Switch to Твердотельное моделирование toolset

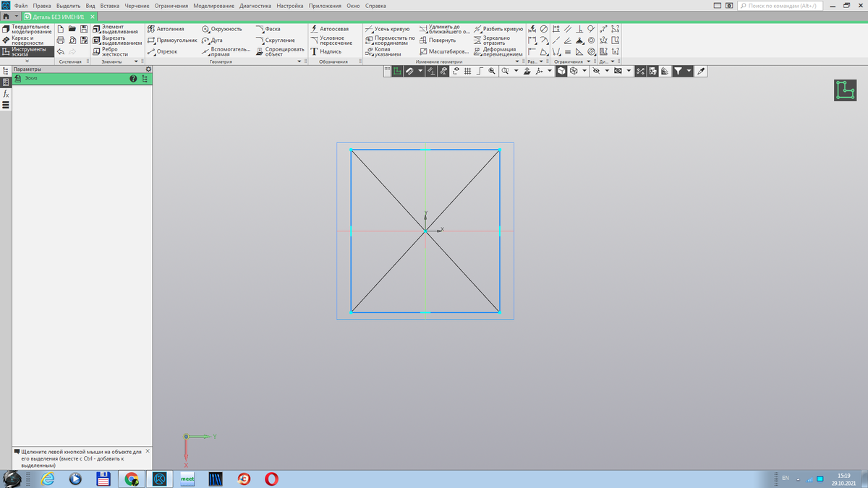27,29
